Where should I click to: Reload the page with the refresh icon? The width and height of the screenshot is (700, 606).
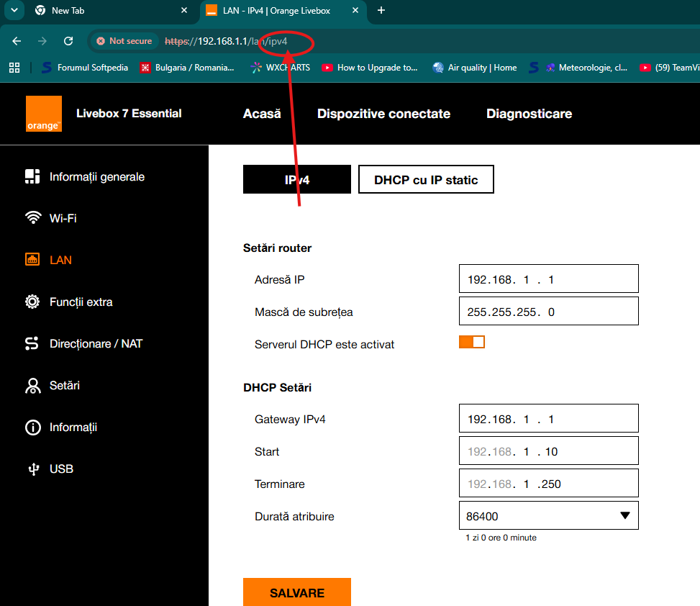(x=68, y=41)
